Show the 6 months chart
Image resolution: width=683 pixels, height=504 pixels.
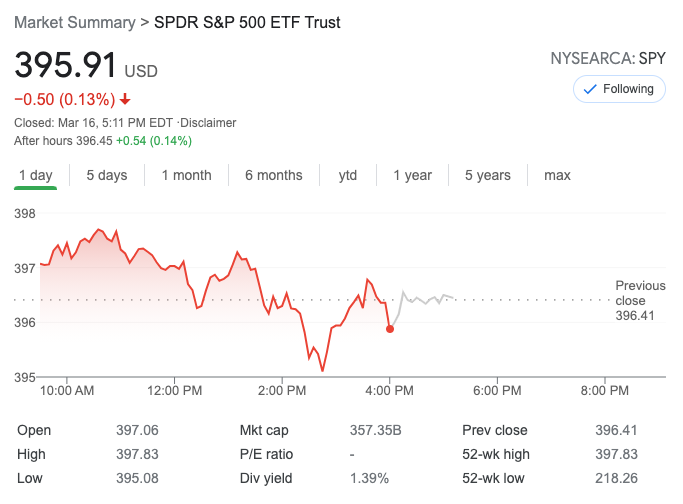click(273, 175)
